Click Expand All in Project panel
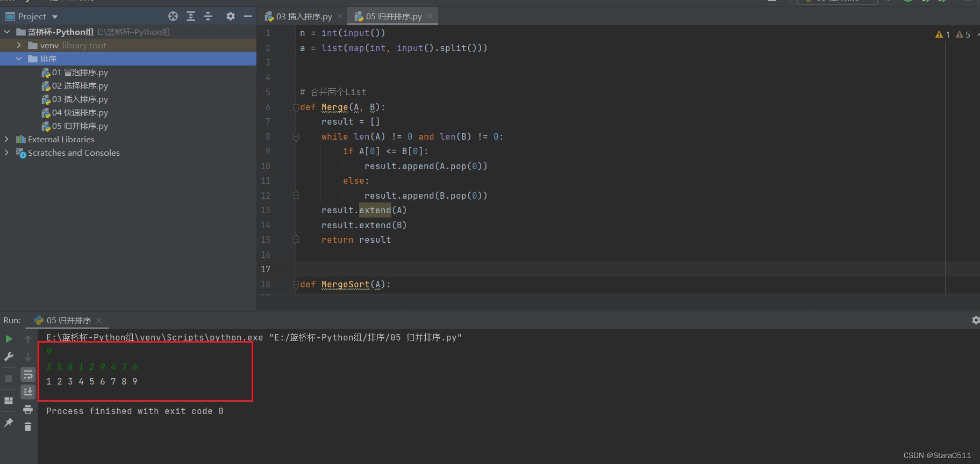Screen dimensions: 980x464 point(191,16)
